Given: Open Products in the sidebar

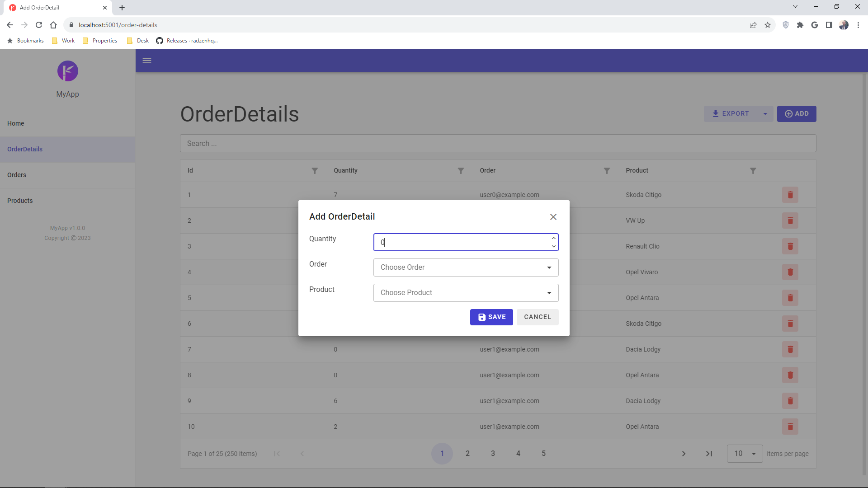Looking at the screenshot, I should 67,201.
